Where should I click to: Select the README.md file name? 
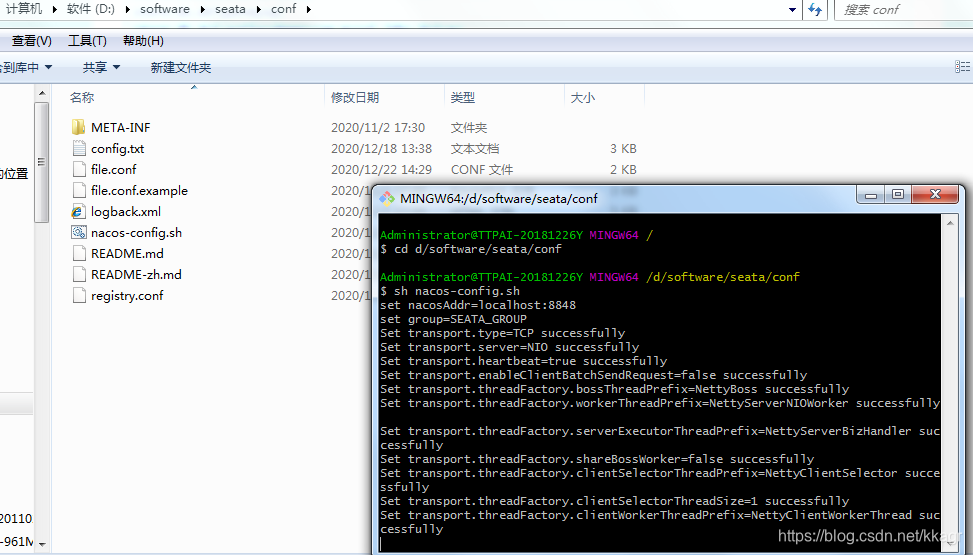[127, 253]
